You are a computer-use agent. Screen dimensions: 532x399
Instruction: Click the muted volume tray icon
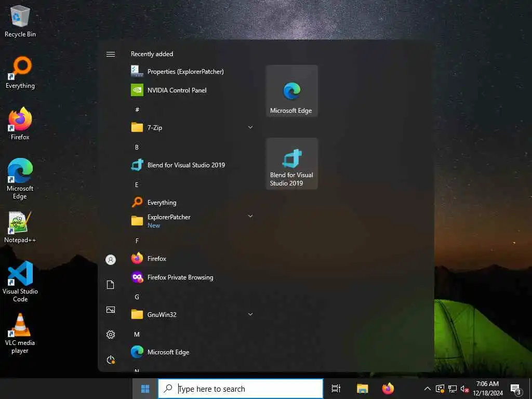(x=464, y=389)
